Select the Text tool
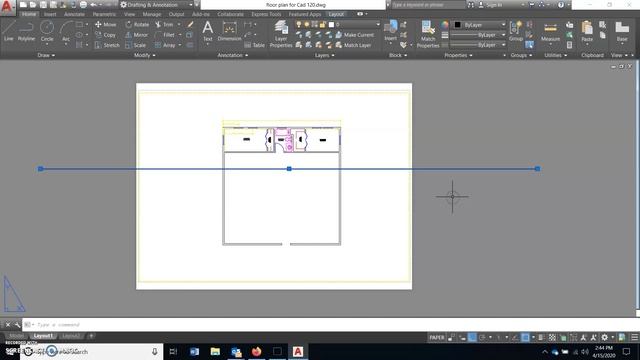640x360 pixels. tap(207, 31)
